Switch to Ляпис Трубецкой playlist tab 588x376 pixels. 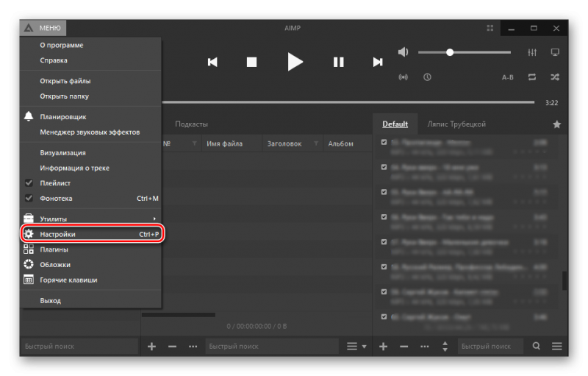[x=456, y=124]
